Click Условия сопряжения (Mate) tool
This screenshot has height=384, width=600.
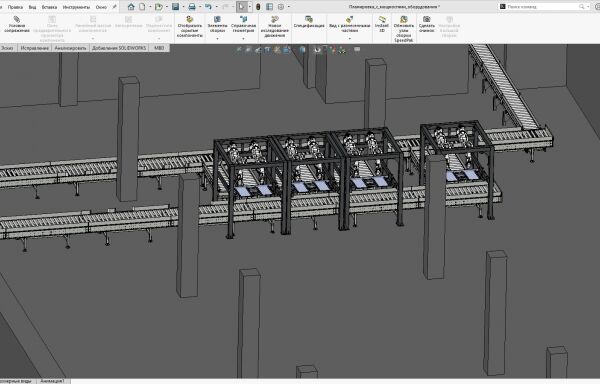point(16,24)
